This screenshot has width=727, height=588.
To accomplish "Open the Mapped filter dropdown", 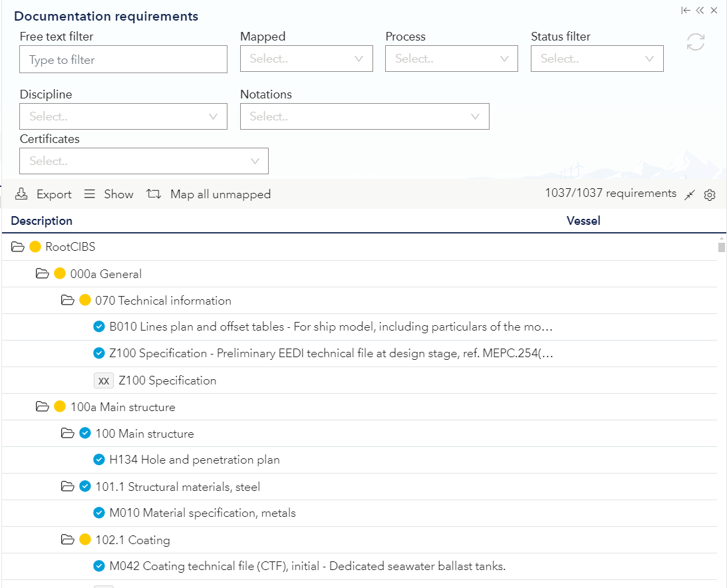I will (306, 59).
